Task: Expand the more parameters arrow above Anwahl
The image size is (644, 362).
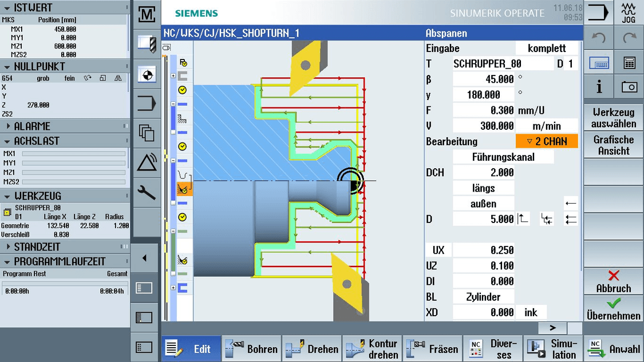Action: coord(552,328)
